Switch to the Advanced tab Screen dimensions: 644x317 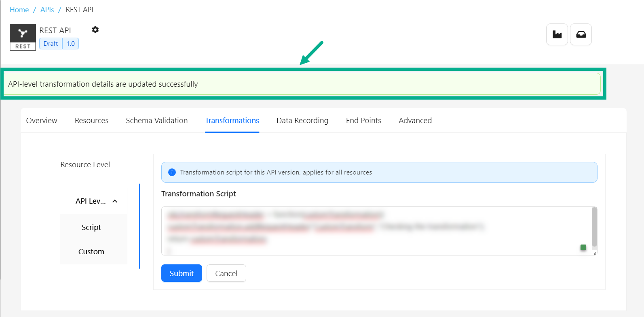click(415, 121)
